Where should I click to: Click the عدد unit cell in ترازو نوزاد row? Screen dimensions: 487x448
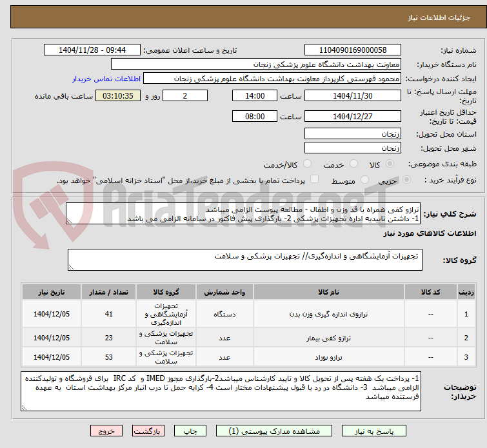click(224, 357)
